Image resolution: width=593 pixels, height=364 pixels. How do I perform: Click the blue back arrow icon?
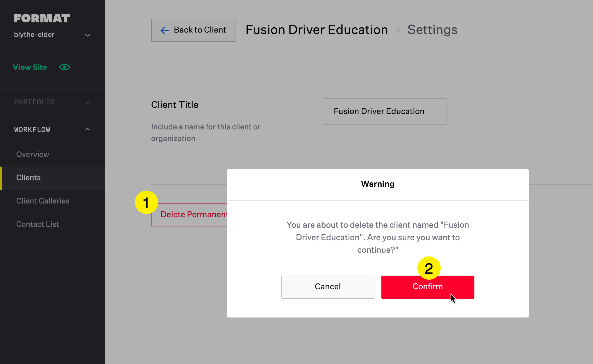pos(165,30)
